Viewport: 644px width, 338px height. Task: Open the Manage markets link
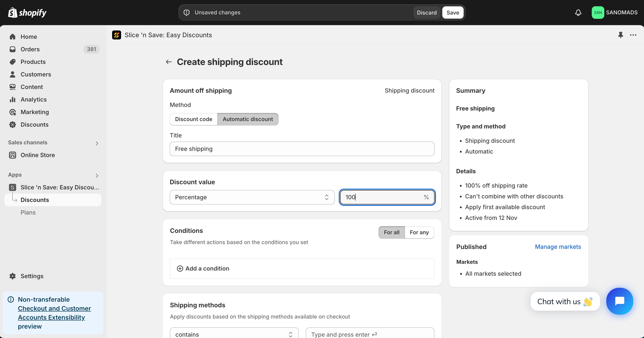(558, 247)
